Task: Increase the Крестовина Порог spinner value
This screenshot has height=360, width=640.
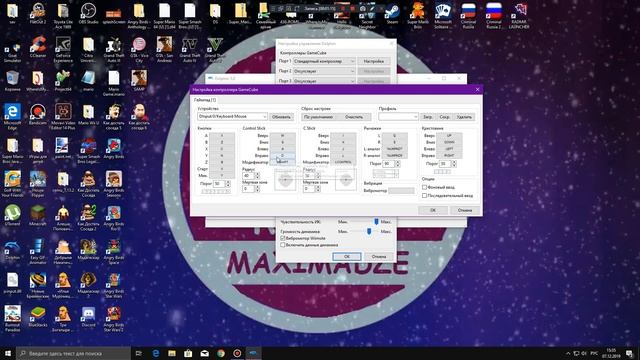Action: click(454, 162)
